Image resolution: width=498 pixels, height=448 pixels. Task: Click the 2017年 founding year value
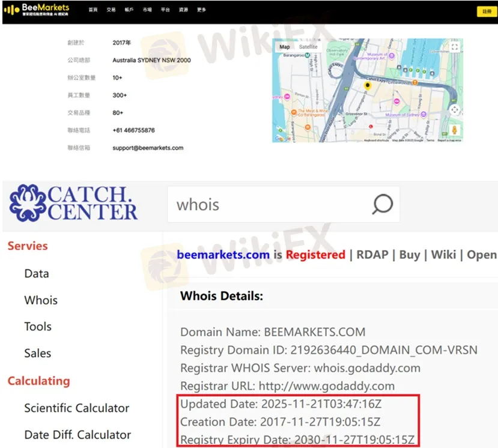pyautogui.click(x=121, y=43)
